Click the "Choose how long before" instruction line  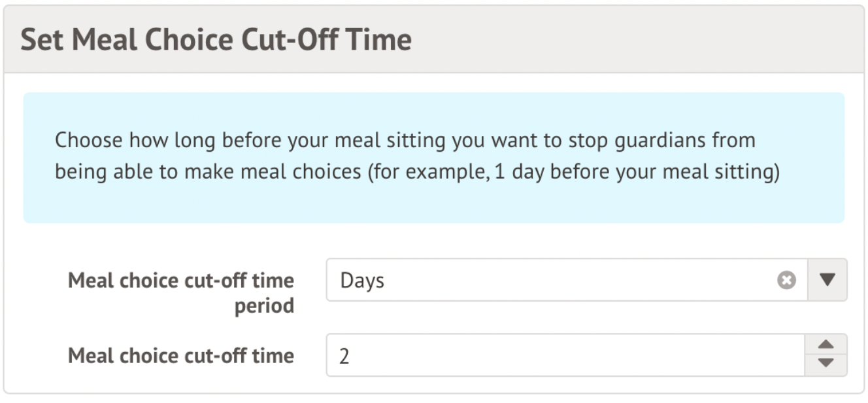coord(405,140)
